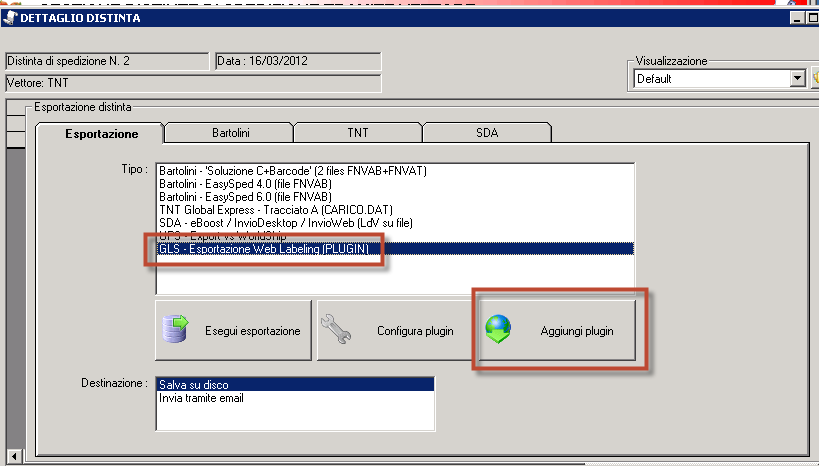
Task: Select Bartolini EasySped 6.0 export type
Action: click(395, 197)
